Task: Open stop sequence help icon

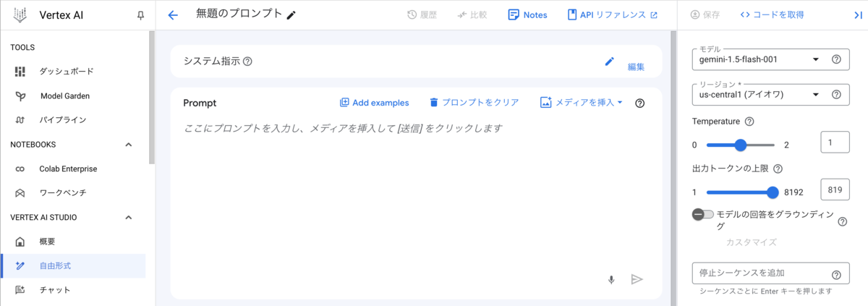Action: (836, 275)
